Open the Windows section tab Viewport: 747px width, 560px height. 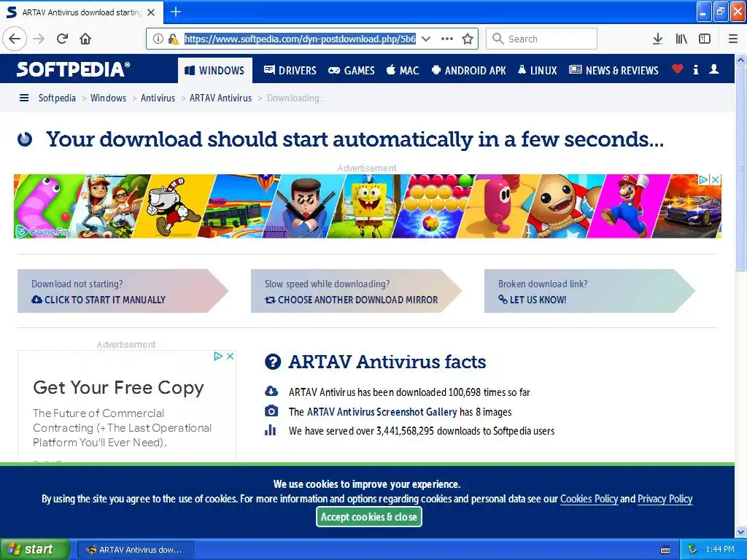point(215,71)
